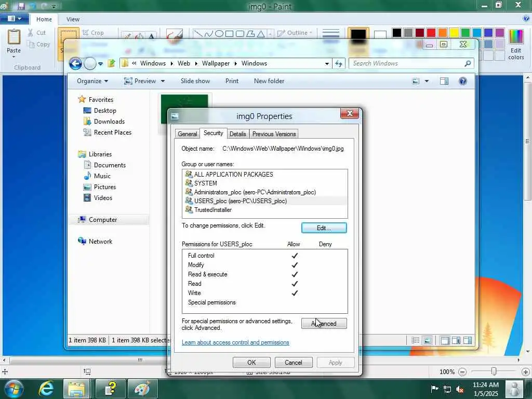Click Copy in Paint clipboard group
Image resolution: width=532 pixels, height=399 pixels.
(38, 45)
